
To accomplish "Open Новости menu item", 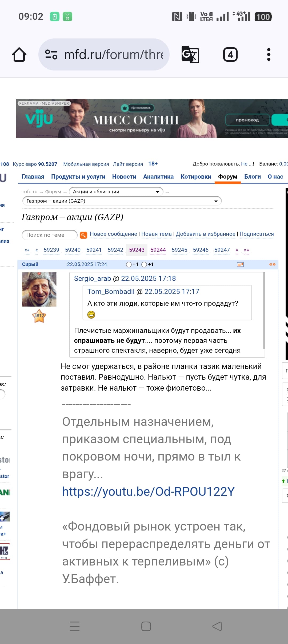I will [124, 177].
